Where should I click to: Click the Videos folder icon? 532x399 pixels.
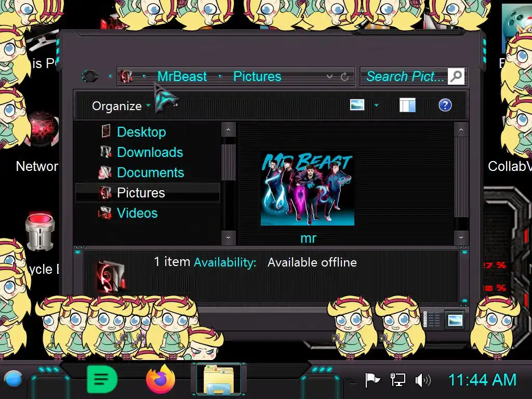click(x=105, y=213)
